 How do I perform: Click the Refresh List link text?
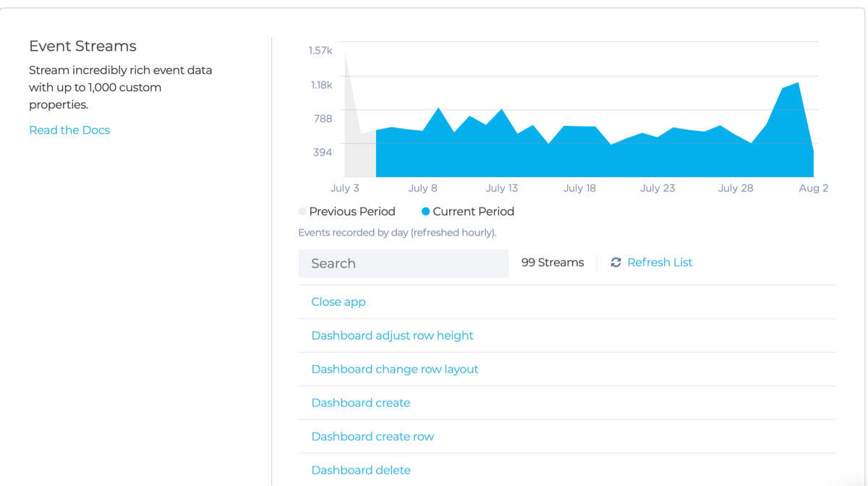point(660,263)
